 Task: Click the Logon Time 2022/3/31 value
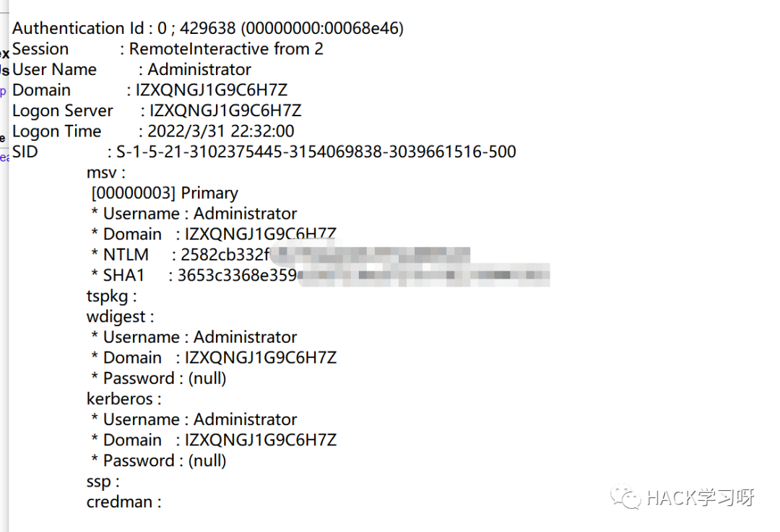(221, 131)
